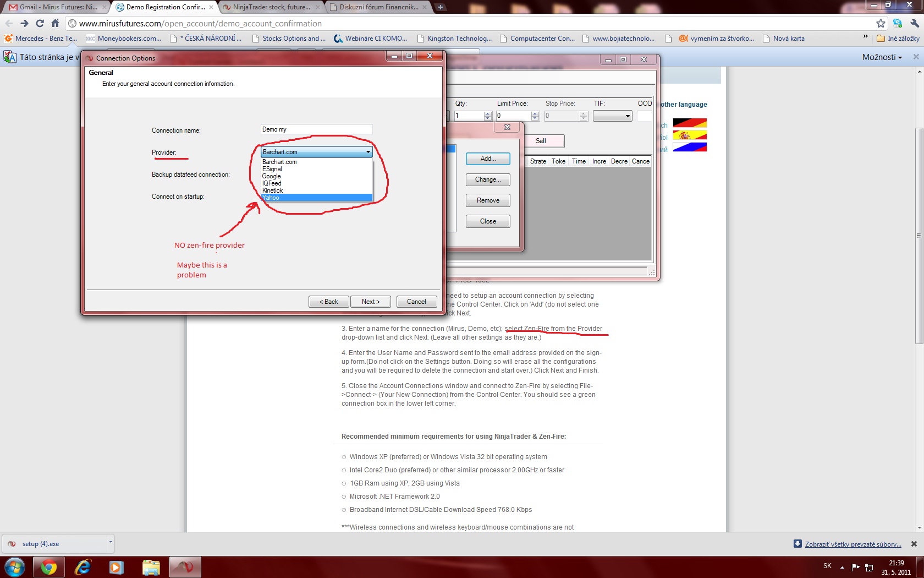Screen dimensions: 924x578
Task: Click the Action Center flag in system tray
Action: [855, 567]
